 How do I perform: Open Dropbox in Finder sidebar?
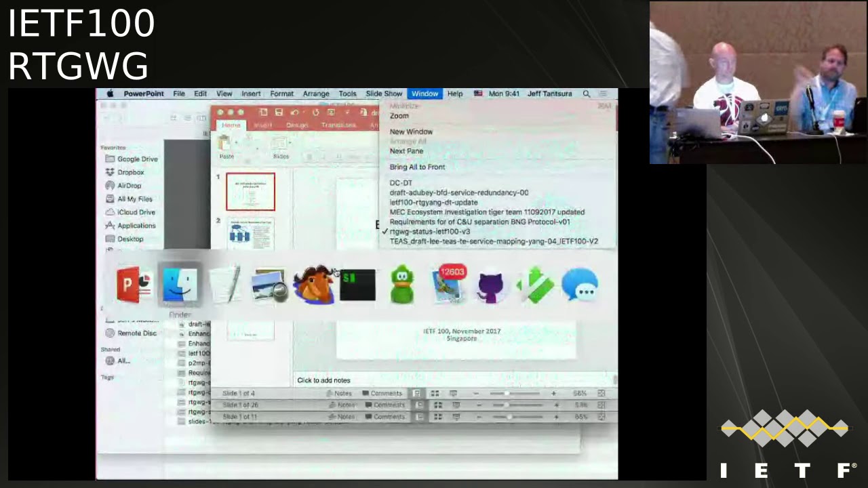pyautogui.click(x=124, y=172)
